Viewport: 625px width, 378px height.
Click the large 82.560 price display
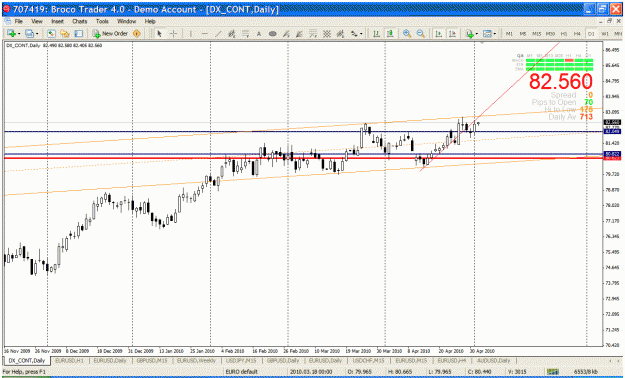[561, 81]
